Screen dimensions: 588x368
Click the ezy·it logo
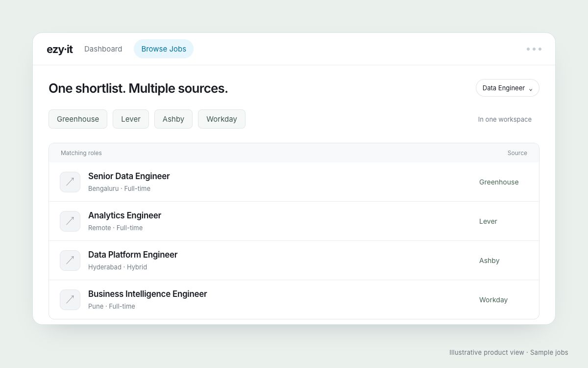[x=60, y=49]
